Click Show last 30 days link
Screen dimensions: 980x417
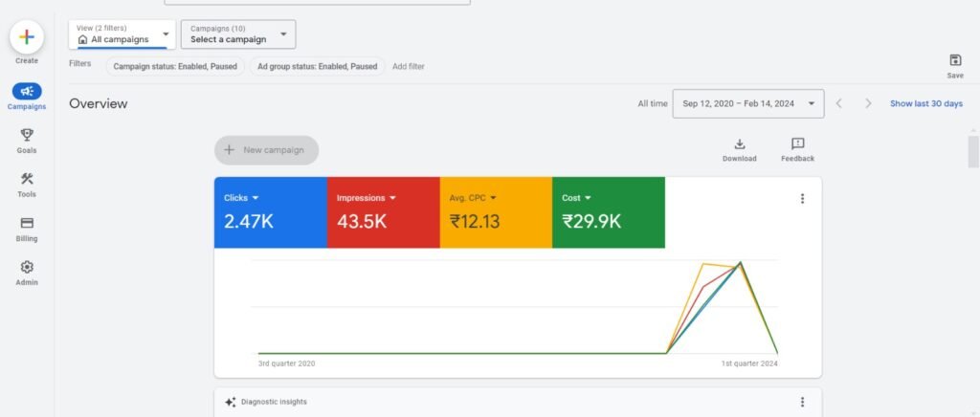(925, 103)
